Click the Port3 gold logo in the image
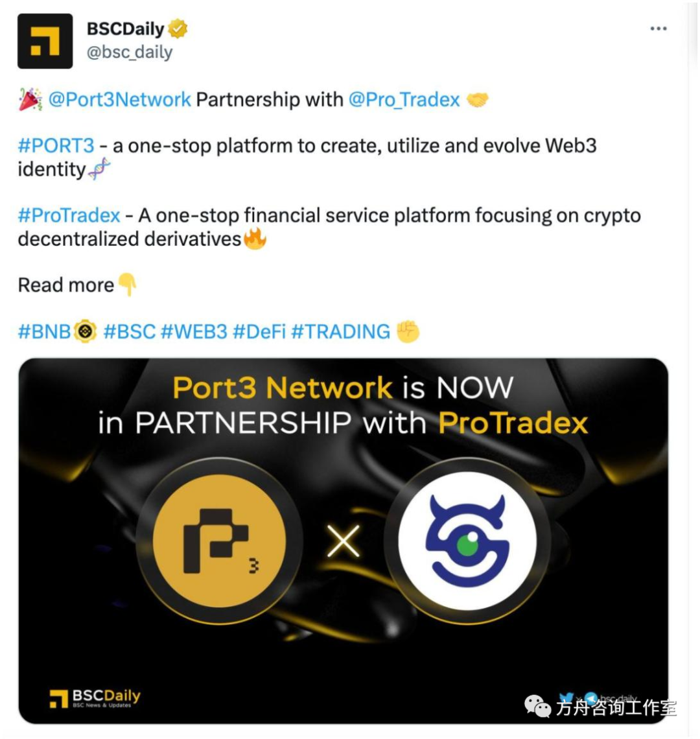Viewport: 700px width, 739px height. point(219,541)
